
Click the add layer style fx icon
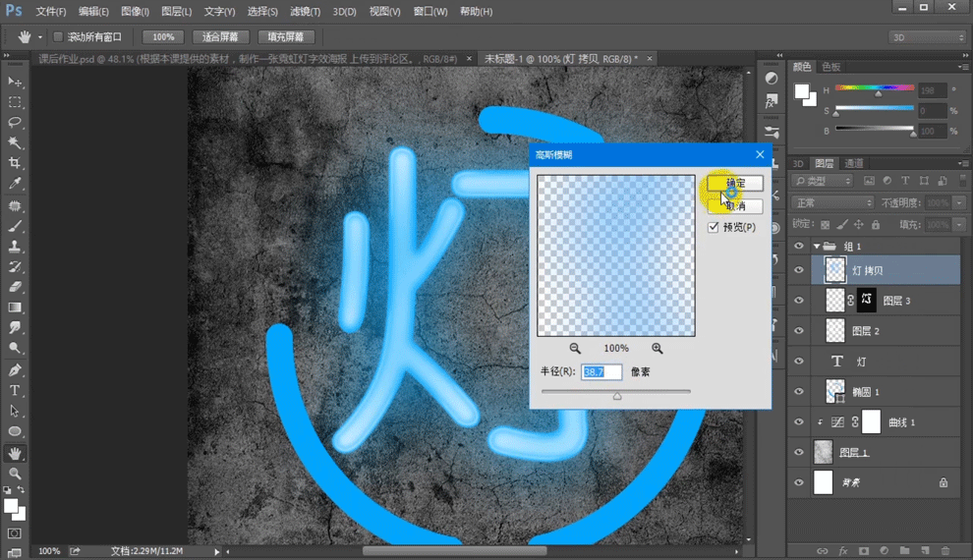(x=843, y=551)
